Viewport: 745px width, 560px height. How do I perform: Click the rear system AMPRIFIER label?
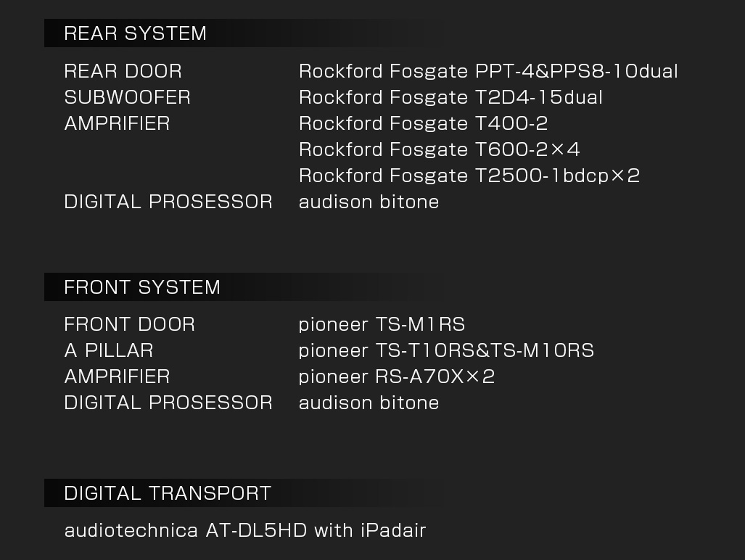117,123
